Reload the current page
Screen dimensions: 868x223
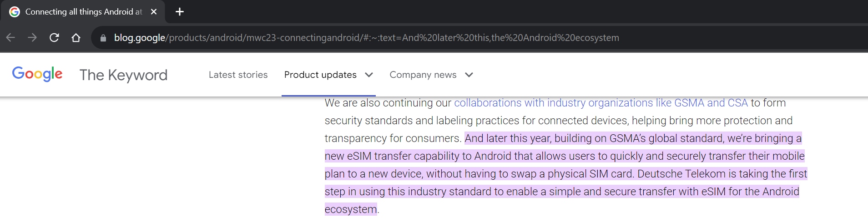coord(54,38)
